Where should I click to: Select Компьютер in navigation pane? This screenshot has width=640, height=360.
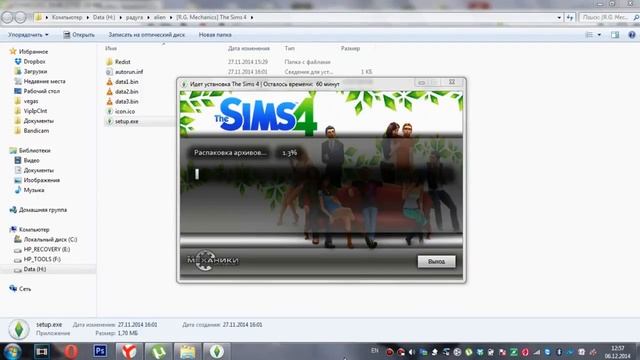[34, 230]
